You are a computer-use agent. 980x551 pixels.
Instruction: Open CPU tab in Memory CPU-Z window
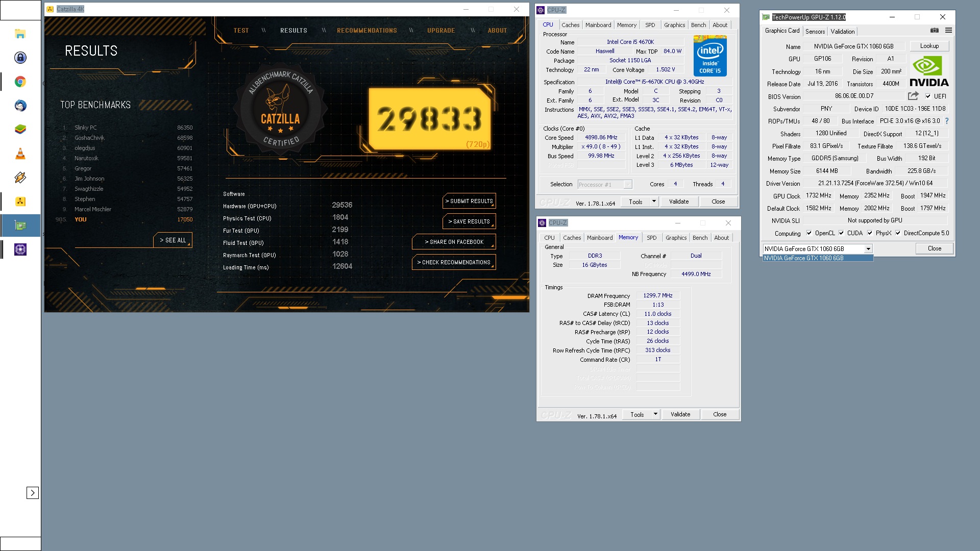(x=549, y=238)
